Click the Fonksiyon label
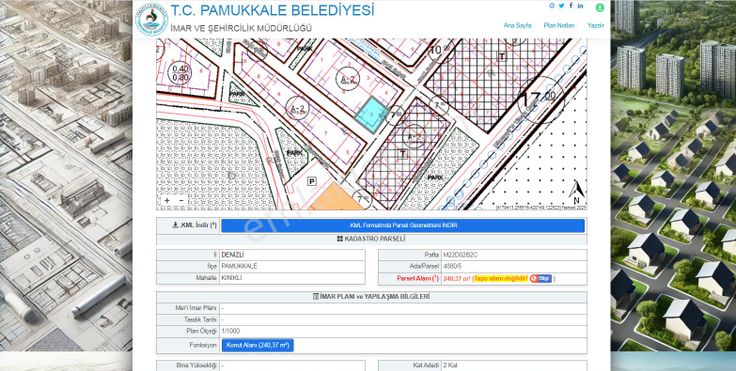This screenshot has width=736, height=371. [204, 346]
